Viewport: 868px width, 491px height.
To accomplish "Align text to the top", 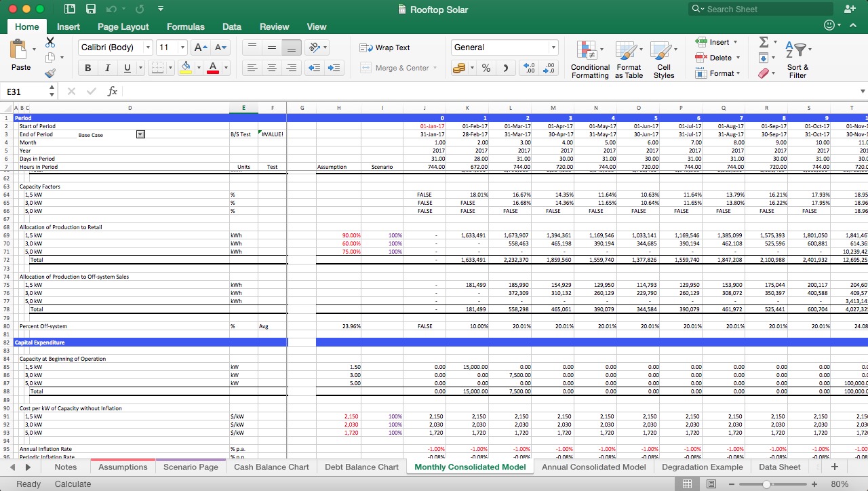I will tap(252, 47).
